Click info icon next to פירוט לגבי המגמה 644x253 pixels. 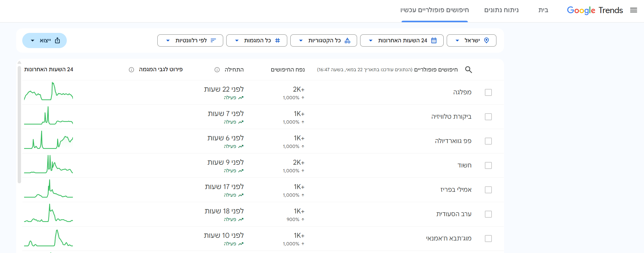click(x=131, y=70)
